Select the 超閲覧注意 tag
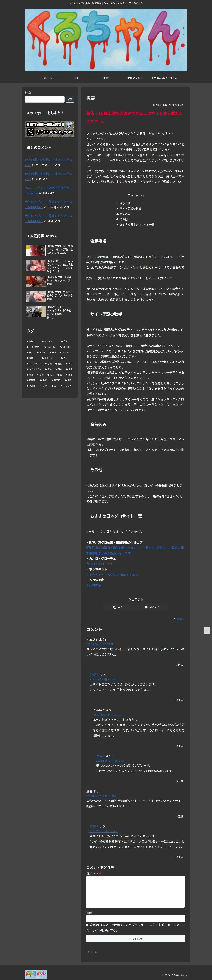 [x=66, y=353]
